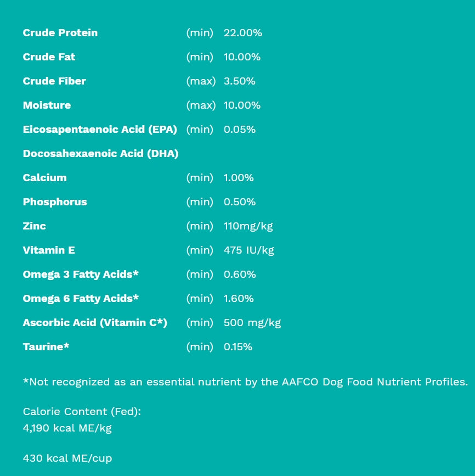Select the Crude Fiber row label
This screenshot has width=475, height=476.
[54, 81]
